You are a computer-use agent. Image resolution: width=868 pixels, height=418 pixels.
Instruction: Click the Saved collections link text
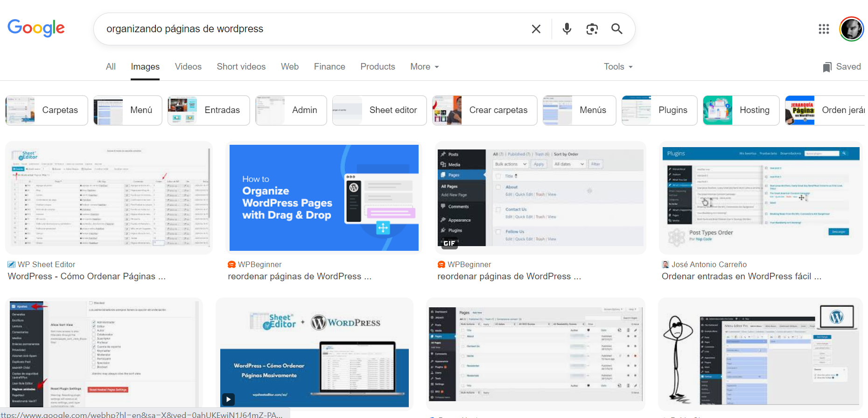[848, 67]
